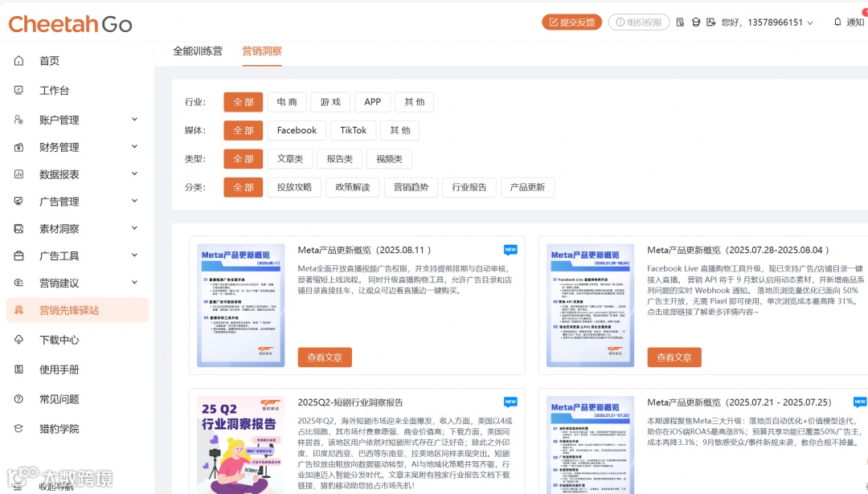Viewport: 868px width, 494px height.
Task: Filter category by 营销趋势
Action: tap(411, 187)
